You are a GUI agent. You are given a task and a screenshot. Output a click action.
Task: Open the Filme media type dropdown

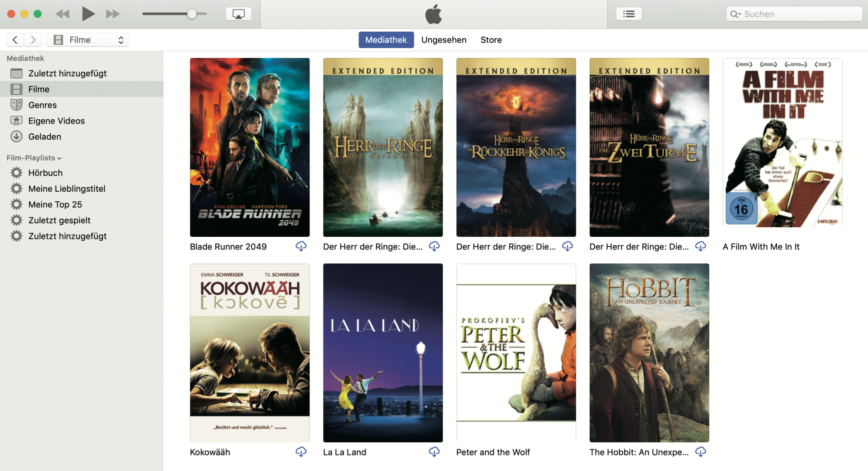[87, 40]
